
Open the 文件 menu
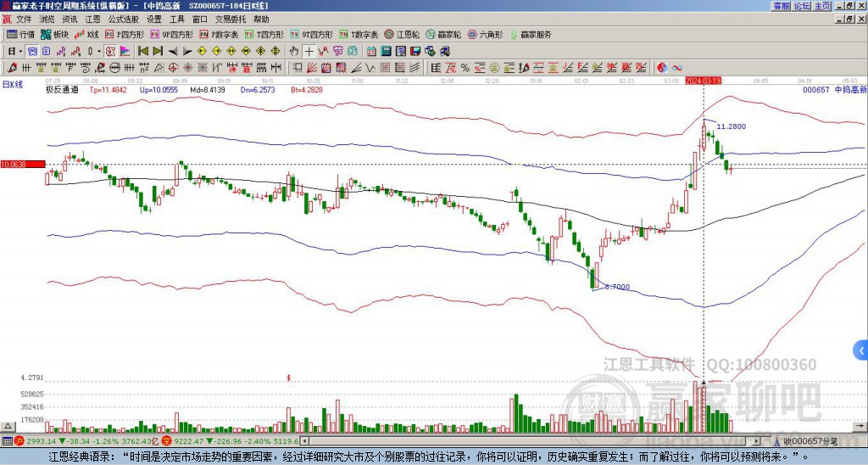coord(24,20)
